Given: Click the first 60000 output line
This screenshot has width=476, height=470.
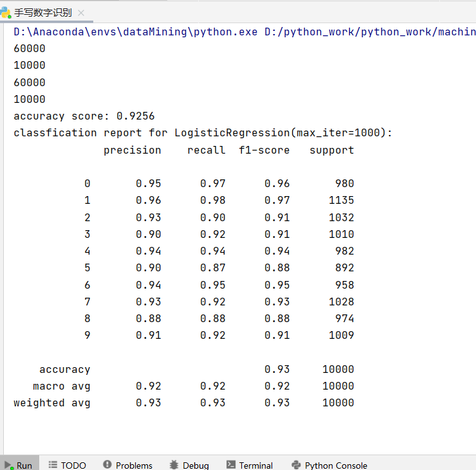Looking at the screenshot, I should tap(30, 48).
